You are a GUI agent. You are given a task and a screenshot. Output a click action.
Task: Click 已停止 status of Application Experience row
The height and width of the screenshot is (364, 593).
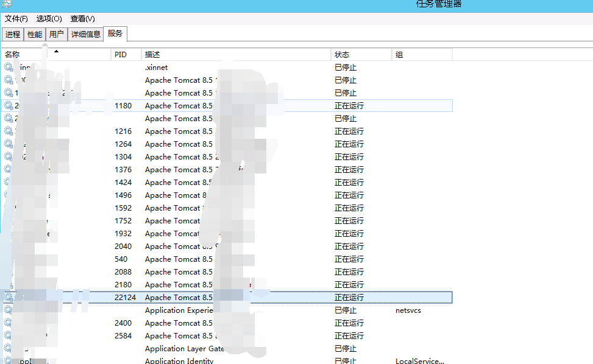point(346,310)
